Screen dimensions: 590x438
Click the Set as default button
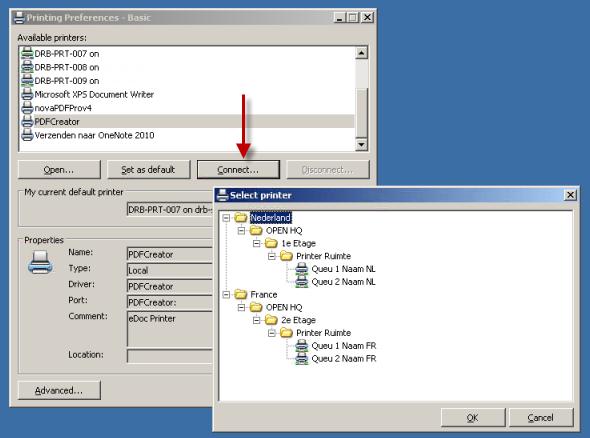click(149, 170)
